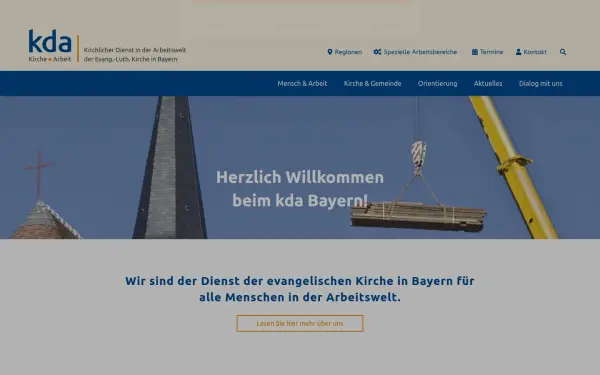Click the person icon beside Kontakt
Viewport: 600px width, 375px height.
click(518, 52)
